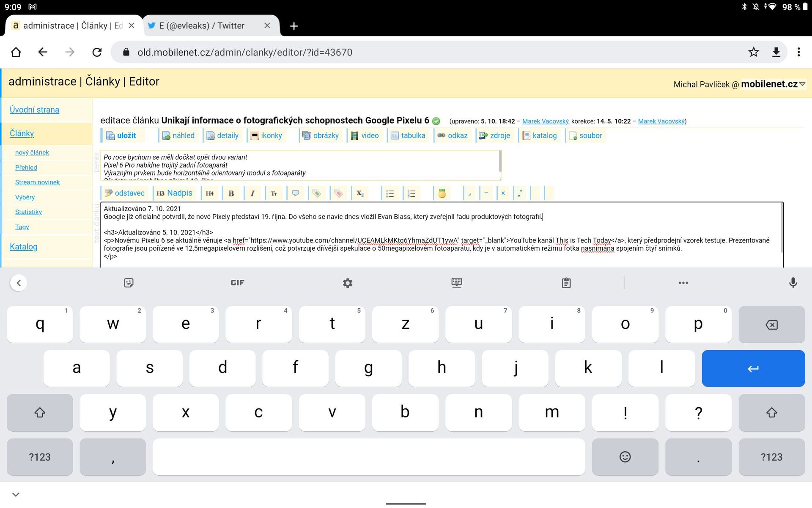Insert a numbered list
This screenshot has height=508, width=812.
(x=411, y=193)
